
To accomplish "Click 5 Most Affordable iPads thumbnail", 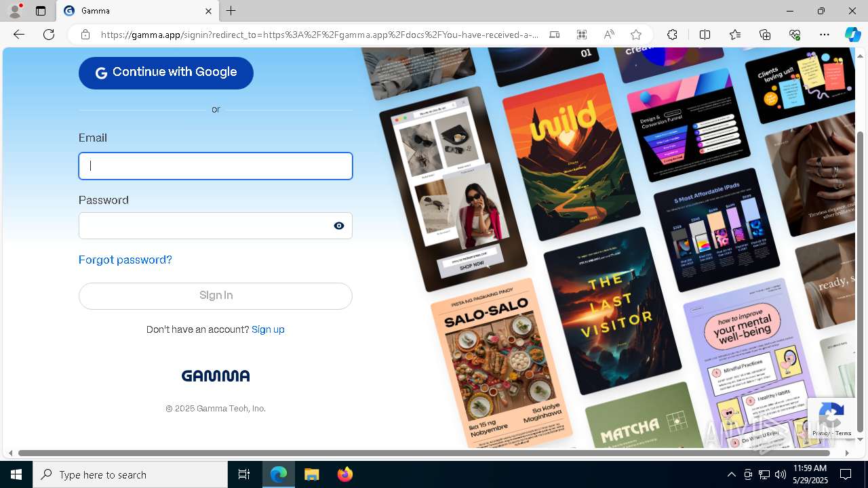I will [x=716, y=230].
